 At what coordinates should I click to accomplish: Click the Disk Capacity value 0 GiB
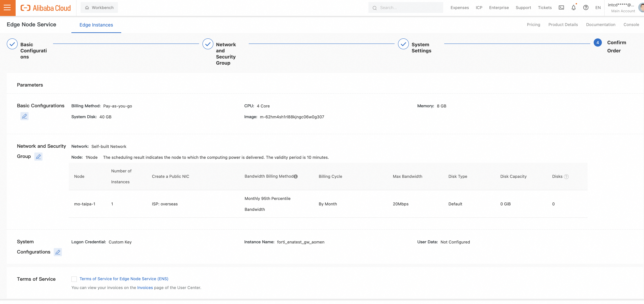point(505,204)
